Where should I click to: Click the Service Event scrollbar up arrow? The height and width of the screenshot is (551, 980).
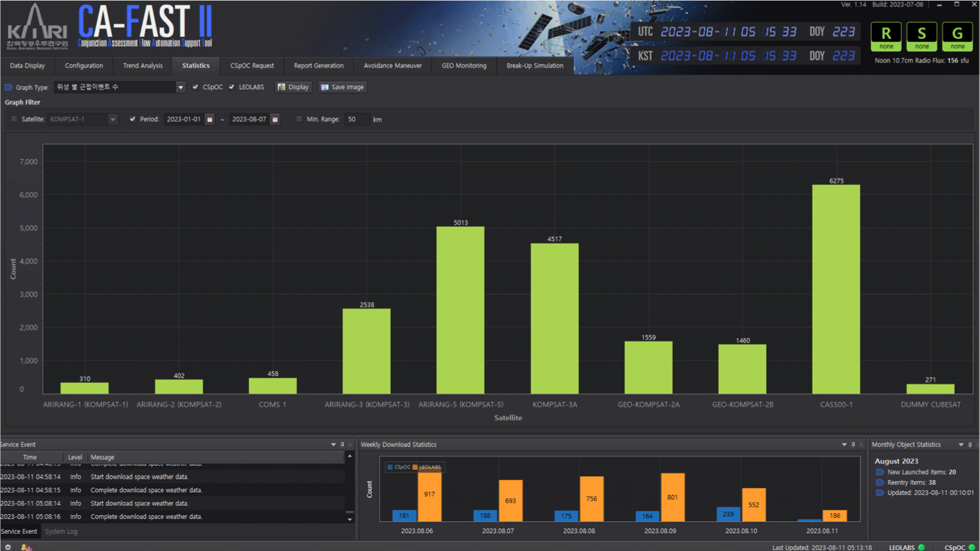350,456
